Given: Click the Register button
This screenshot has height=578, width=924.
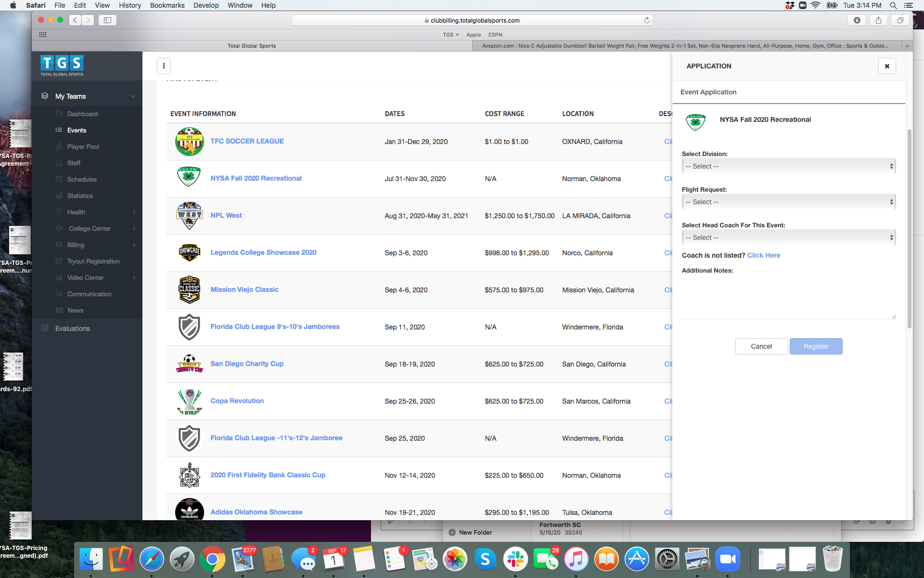Looking at the screenshot, I should [816, 346].
